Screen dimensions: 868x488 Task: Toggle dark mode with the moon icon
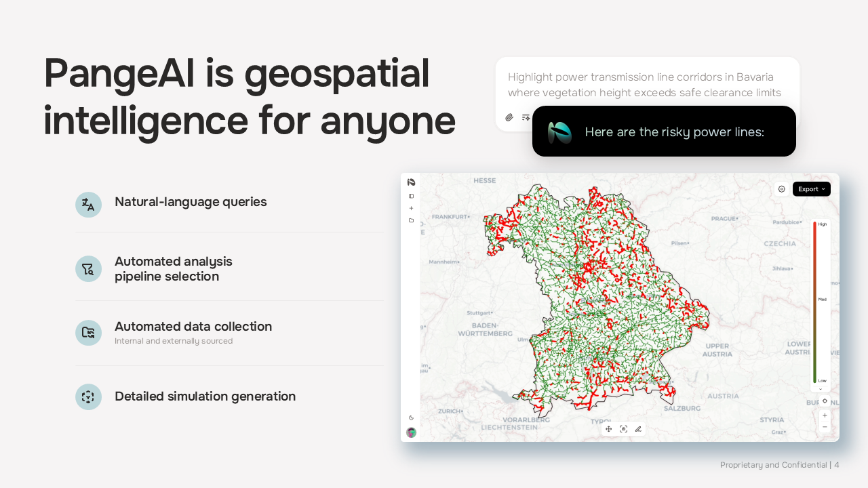(x=411, y=418)
